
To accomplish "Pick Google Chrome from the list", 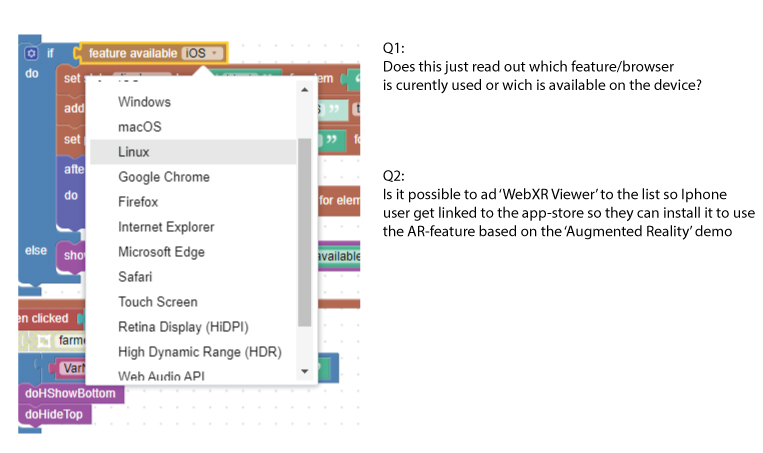I will click(193, 177).
